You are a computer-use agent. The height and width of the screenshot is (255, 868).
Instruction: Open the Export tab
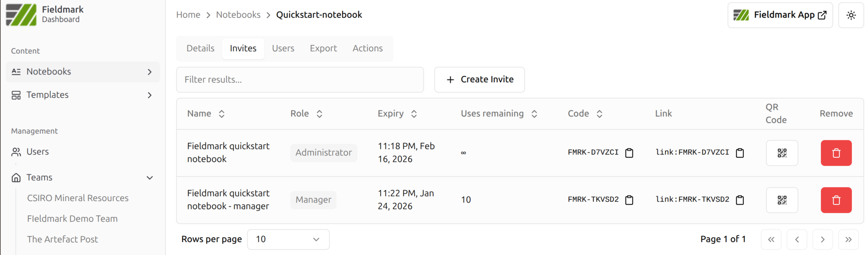[323, 48]
